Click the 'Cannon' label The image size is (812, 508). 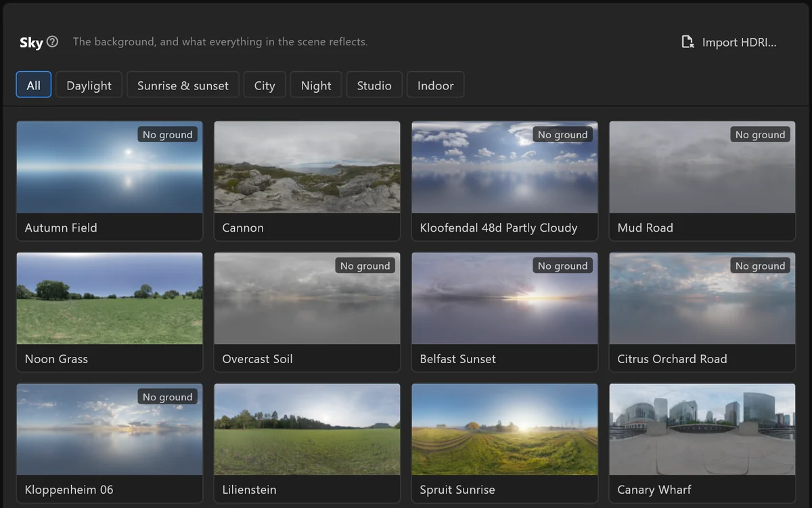243,228
